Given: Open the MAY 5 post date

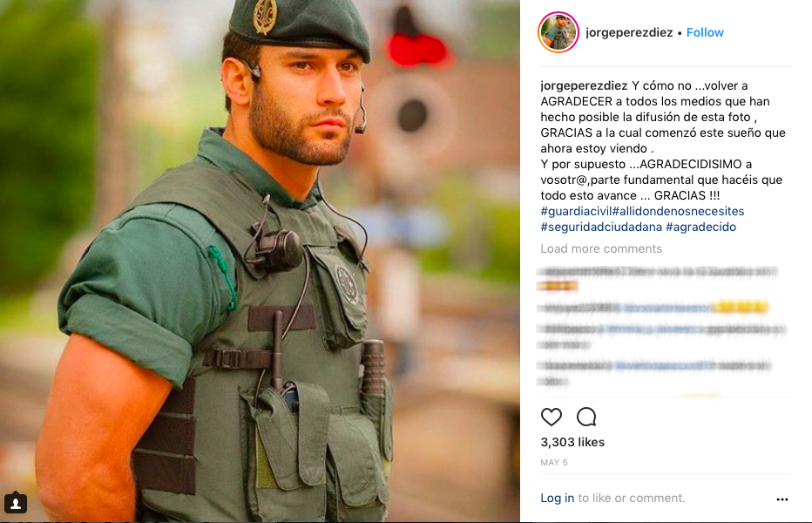Looking at the screenshot, I should (554, 462).
